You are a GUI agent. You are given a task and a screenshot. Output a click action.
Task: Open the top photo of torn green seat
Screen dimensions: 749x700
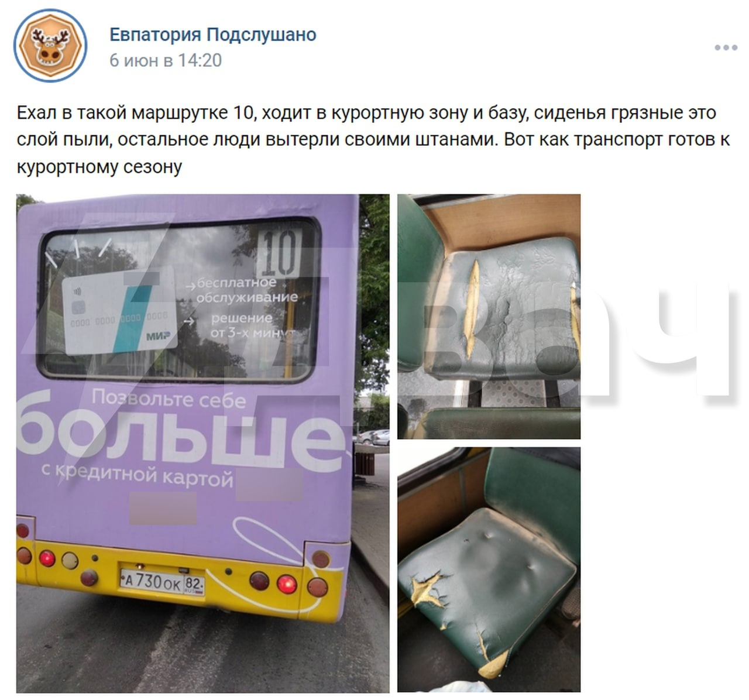pyautogui.click(x=489, y=316)
